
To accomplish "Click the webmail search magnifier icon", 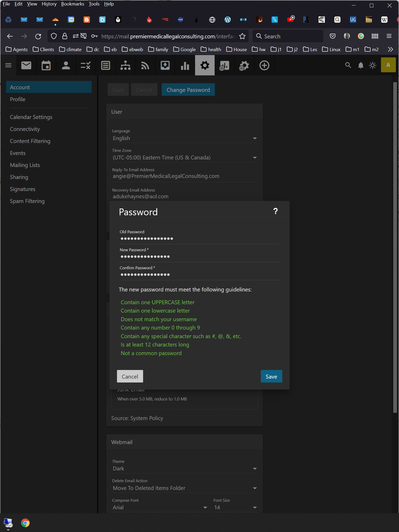I will (348, 65).
